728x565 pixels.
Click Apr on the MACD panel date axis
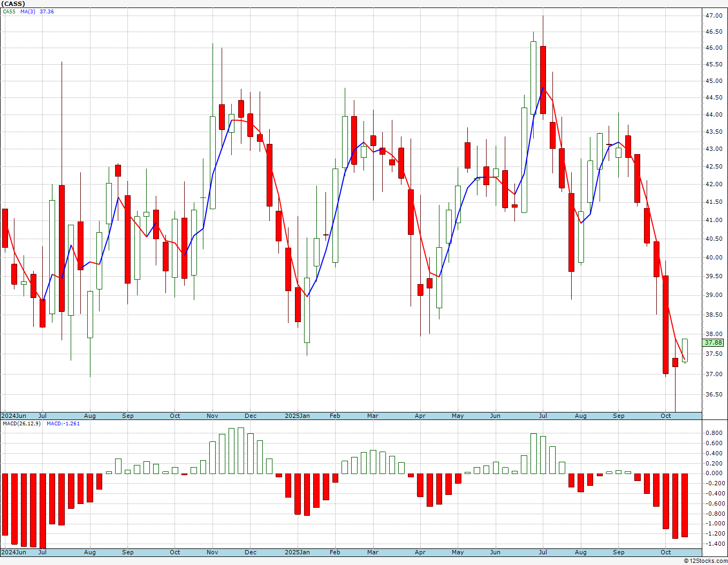(x=420, y=552)
